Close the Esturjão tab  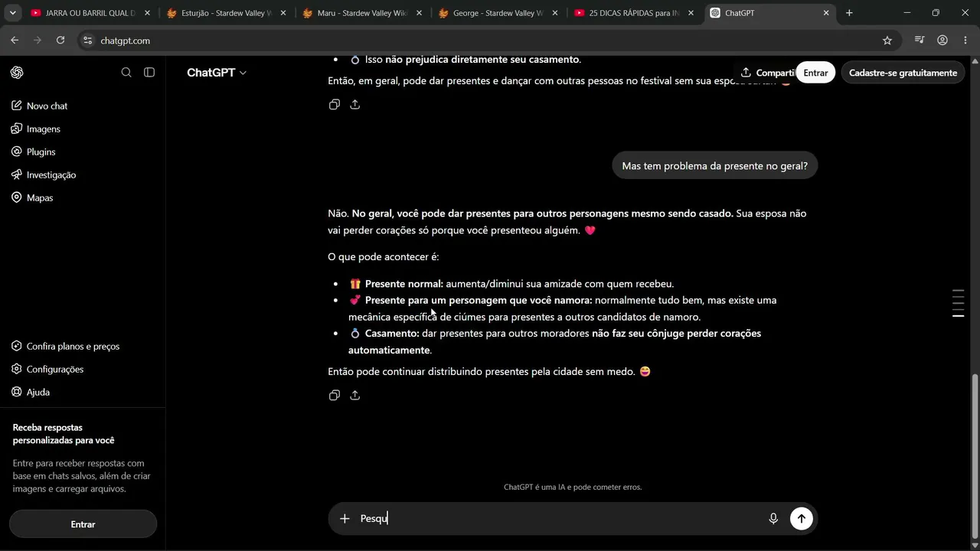pyautogui.click(x=283, y=13)
